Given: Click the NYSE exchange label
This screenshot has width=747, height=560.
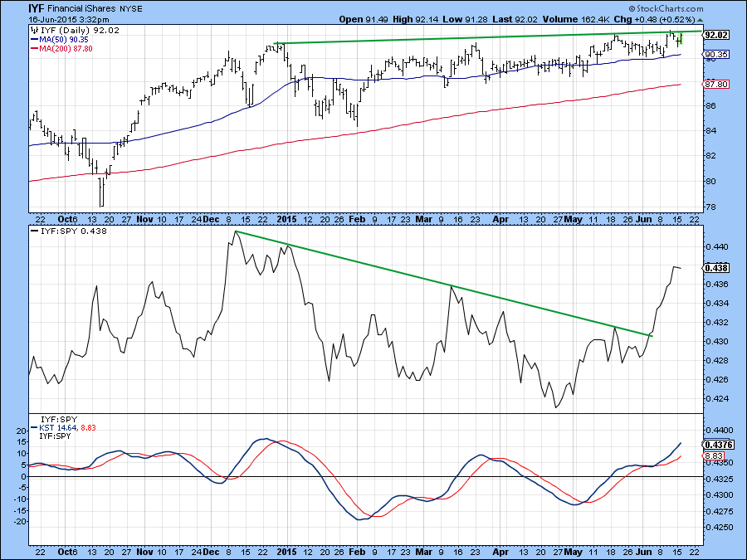Looking at the screenshot, I should [x=130, y=8].
